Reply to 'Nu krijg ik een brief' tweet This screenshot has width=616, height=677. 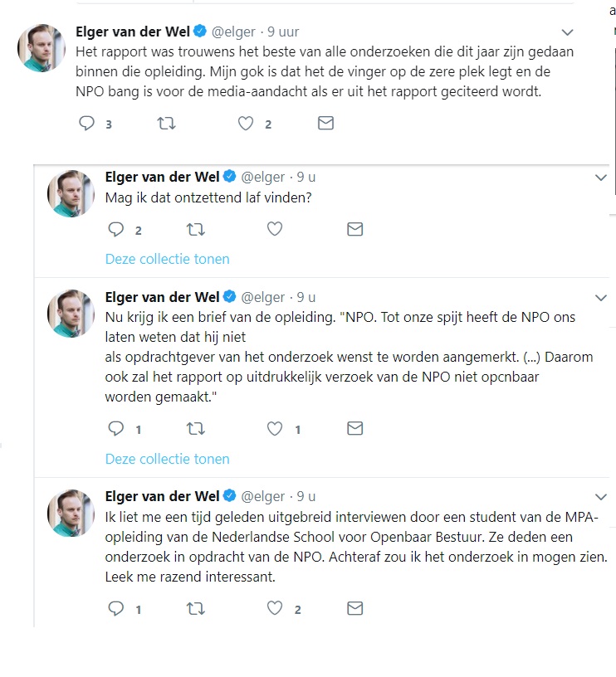(x=115, y=429)
